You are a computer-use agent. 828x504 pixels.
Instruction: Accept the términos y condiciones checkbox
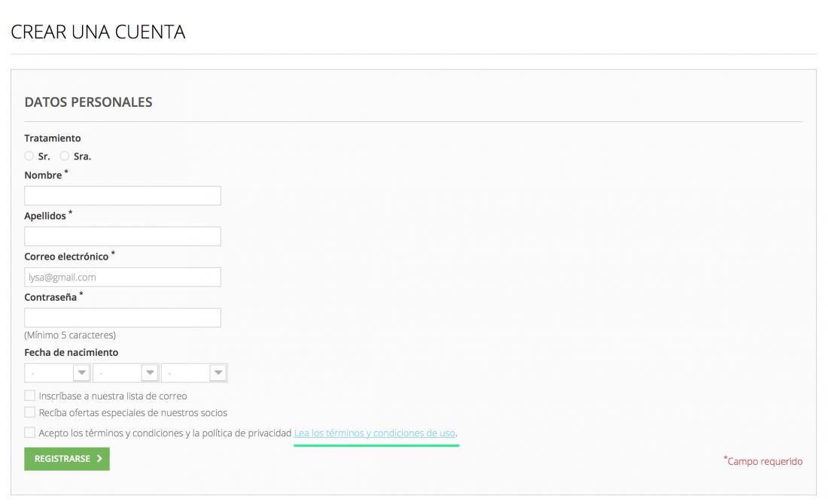pyautogui.click(x=29, y=433)
